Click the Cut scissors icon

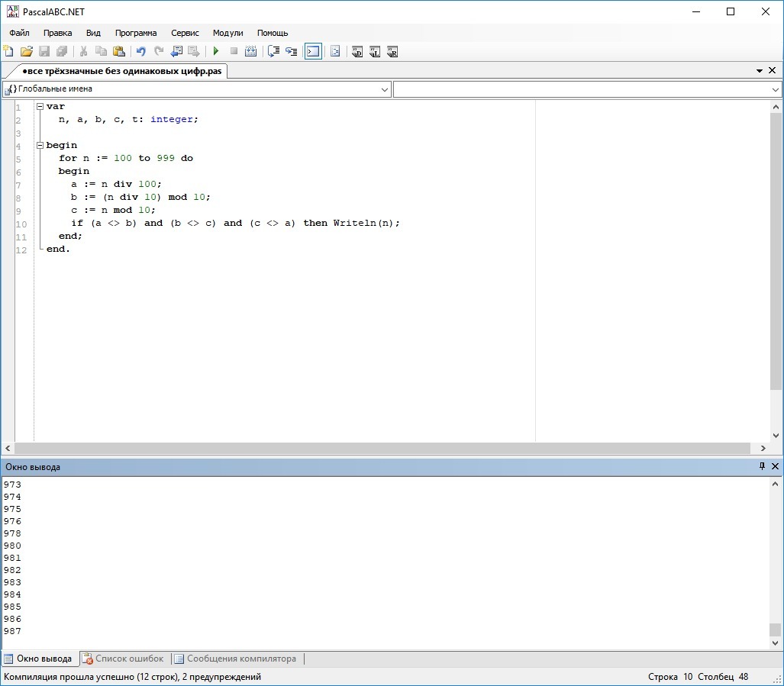point(83,51)
